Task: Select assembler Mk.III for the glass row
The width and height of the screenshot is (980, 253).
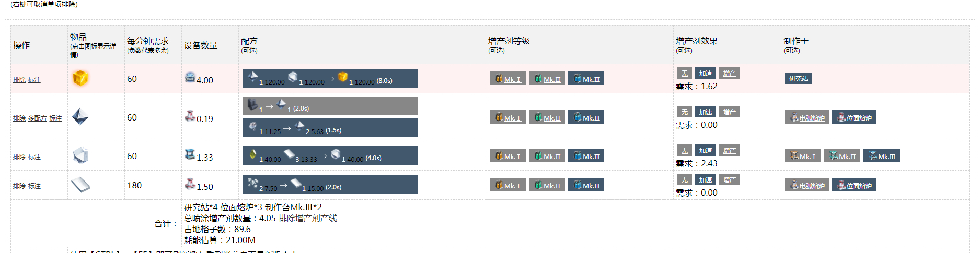Action: (x=881, y=156)
